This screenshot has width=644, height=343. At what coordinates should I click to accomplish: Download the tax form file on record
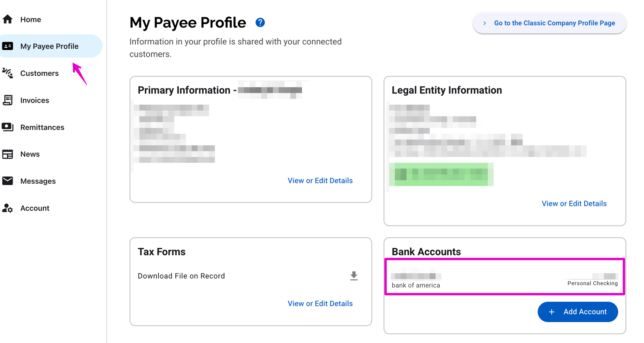coord(354,276)
